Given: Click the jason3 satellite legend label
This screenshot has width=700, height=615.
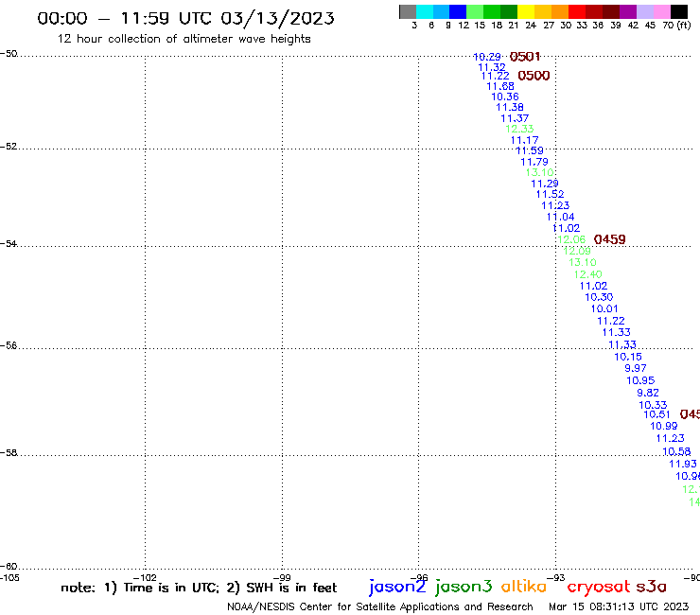Looking at the screenshot, I should pyautogui.click(x=464, y=587).
